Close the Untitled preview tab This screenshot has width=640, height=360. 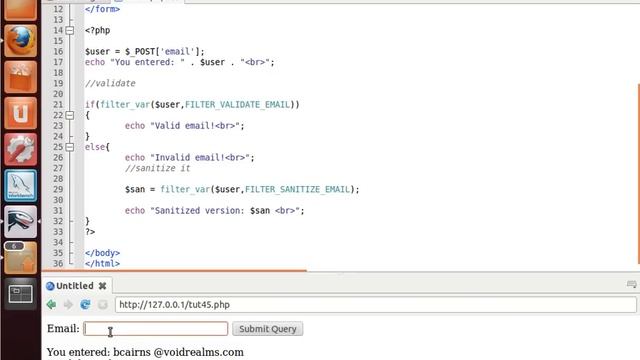click(102, 286)
